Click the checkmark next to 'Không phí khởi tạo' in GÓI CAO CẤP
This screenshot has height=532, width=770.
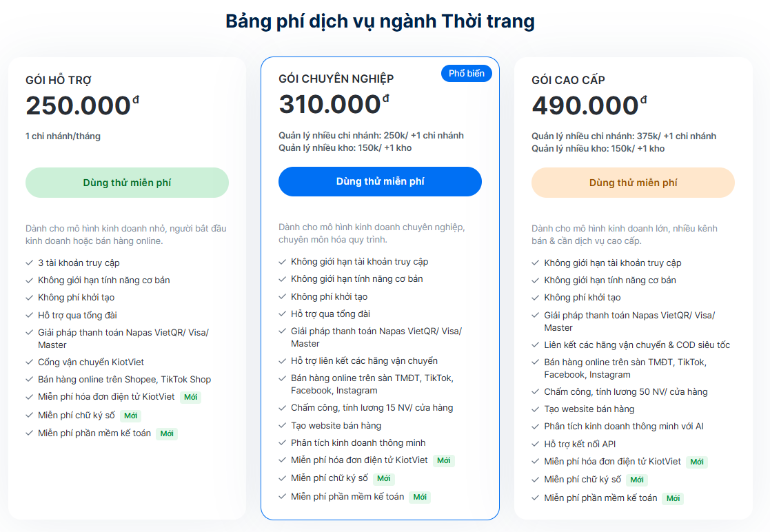534,298
